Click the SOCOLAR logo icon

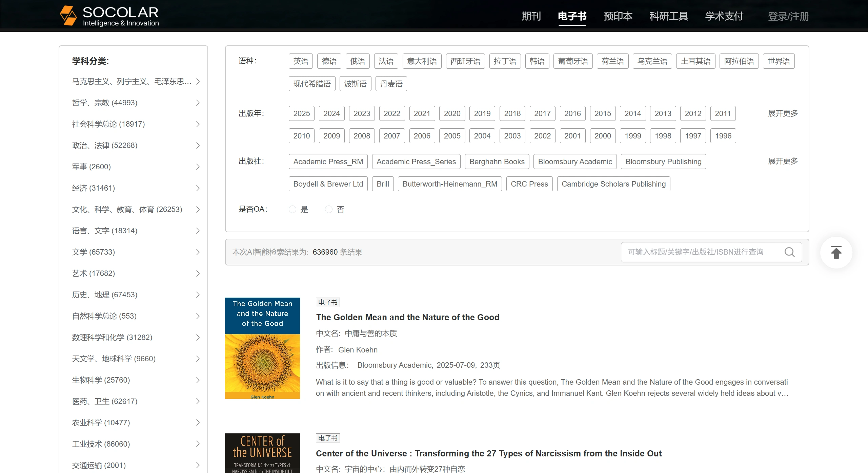(x=68, y=16)
